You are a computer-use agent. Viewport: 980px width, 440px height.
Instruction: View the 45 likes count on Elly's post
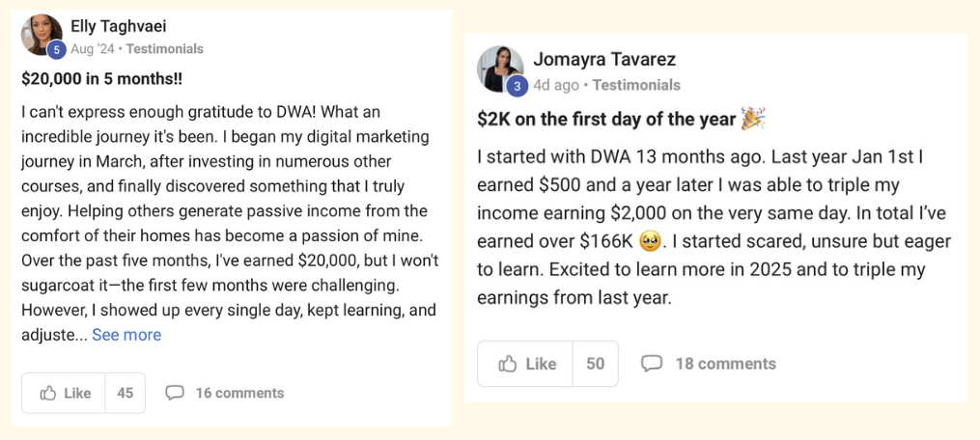(125, 393)
